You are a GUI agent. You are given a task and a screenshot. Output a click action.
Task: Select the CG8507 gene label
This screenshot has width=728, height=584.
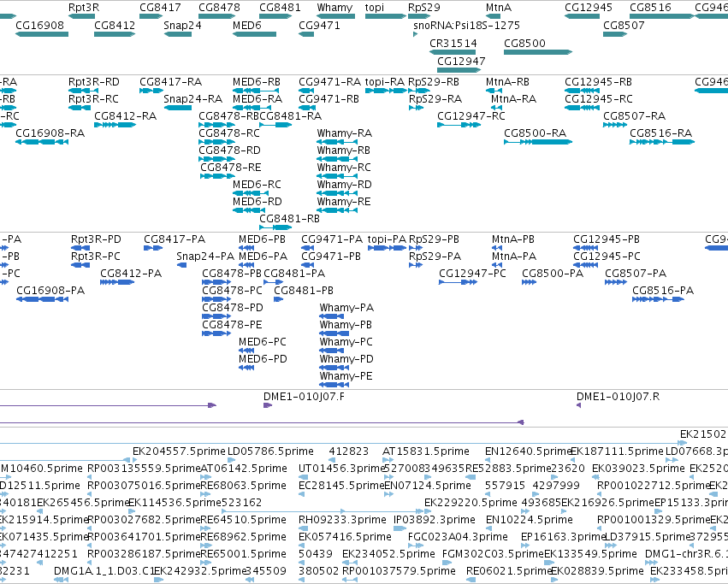click(624, 25)
